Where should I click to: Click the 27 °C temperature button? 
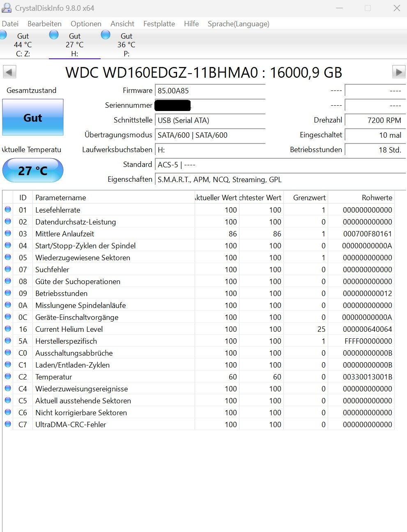pos(33,170)
